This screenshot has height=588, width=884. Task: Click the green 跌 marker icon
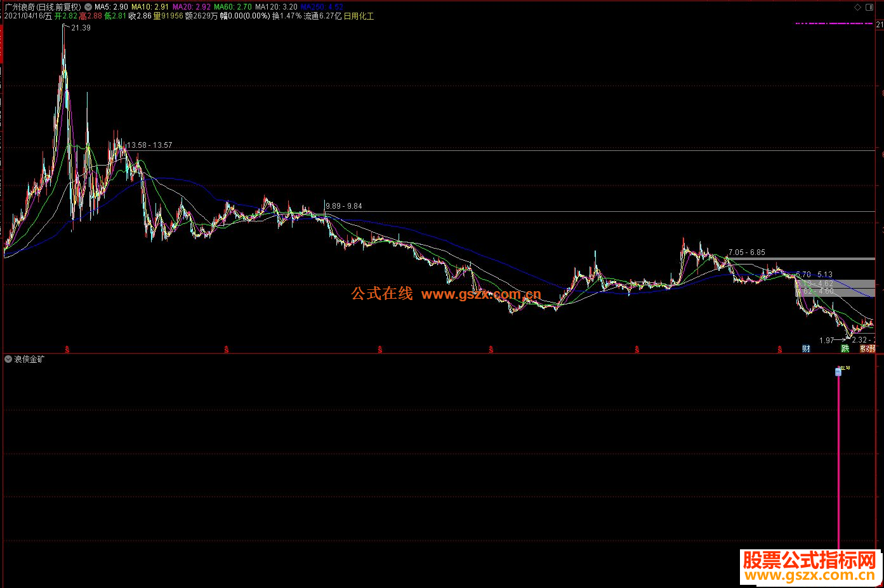[845, 349]
